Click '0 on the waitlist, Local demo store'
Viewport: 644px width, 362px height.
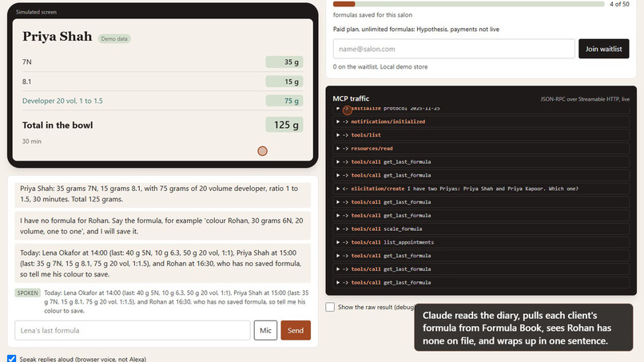click(x=380, y=66)
